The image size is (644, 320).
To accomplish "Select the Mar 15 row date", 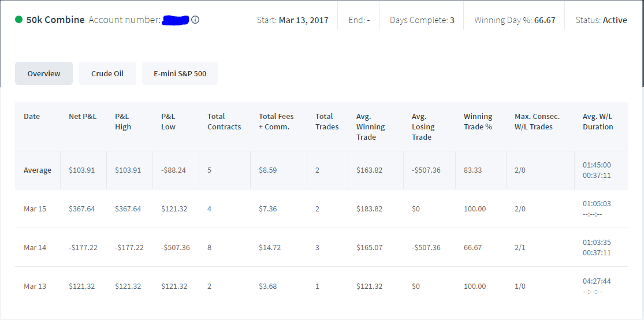I will point(35,209).
